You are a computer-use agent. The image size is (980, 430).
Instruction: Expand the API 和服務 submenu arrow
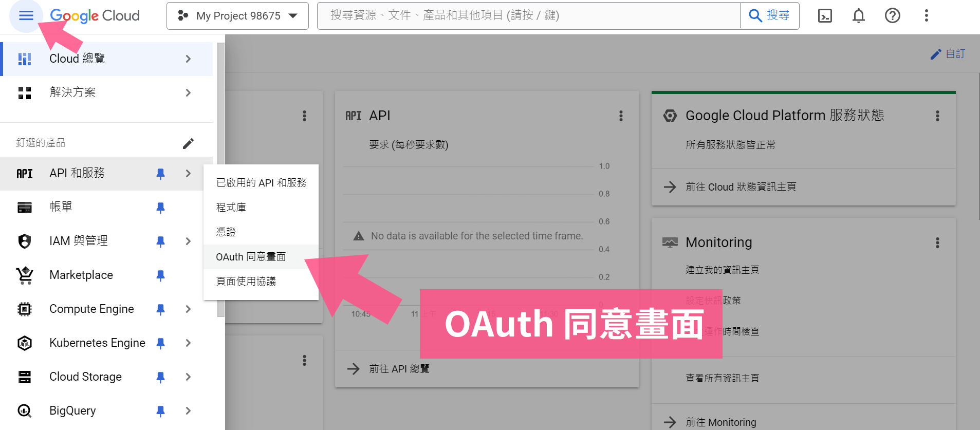[x=188, y=174]
